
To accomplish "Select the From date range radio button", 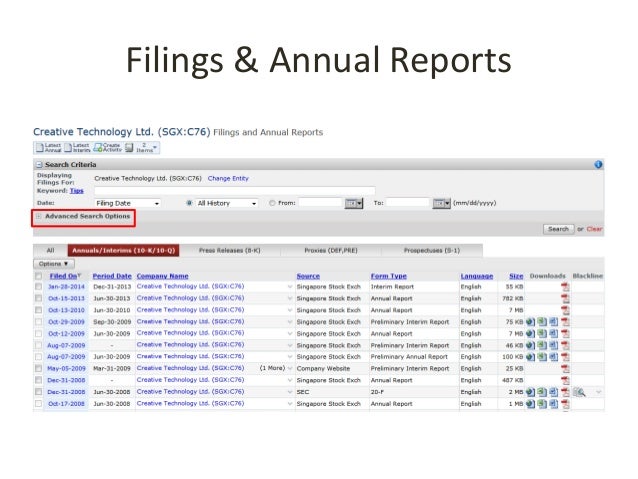I will pyautogui.click(x=272, y=203).
